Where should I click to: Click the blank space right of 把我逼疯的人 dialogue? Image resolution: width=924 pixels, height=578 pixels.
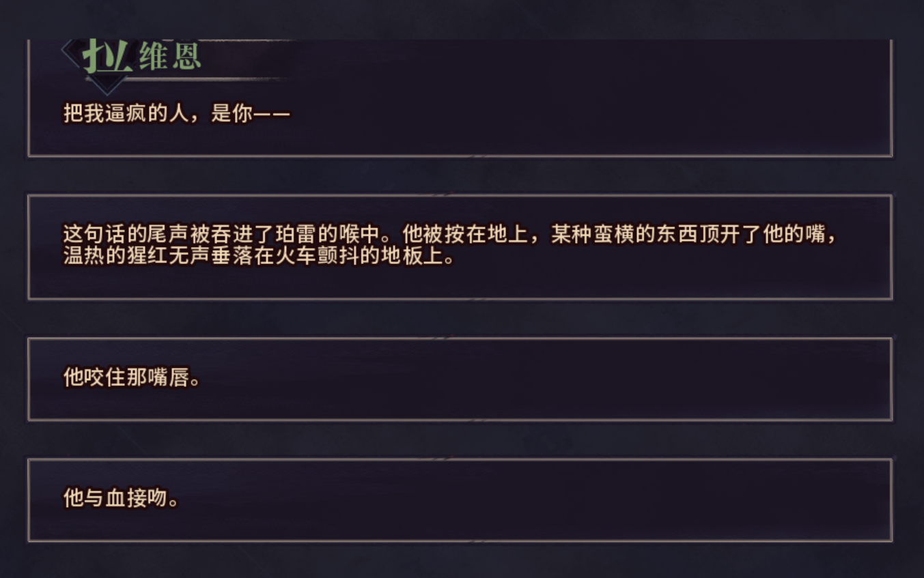(x=587, y=113)
